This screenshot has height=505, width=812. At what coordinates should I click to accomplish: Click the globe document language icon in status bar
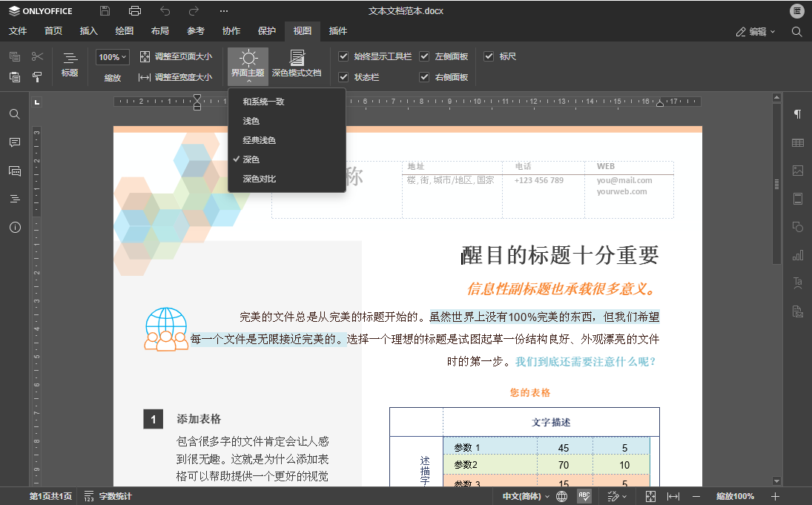click(561, 496)
